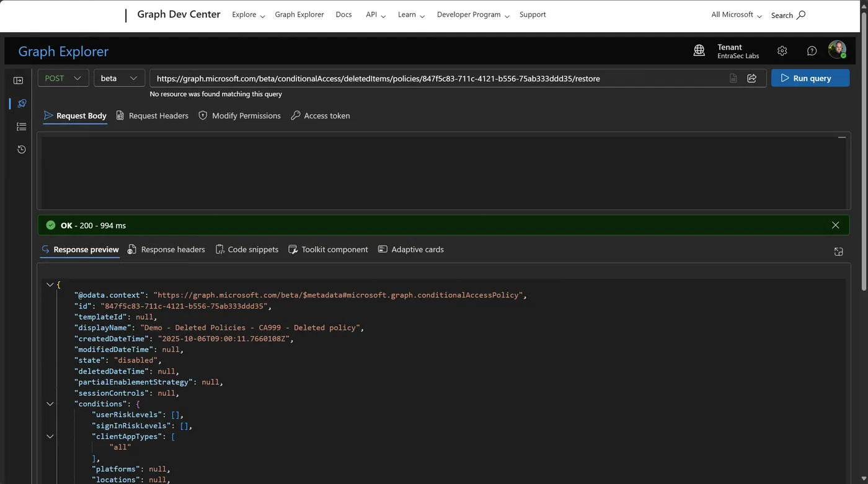Expand the Developer Program menu

(x=473, y=15)
